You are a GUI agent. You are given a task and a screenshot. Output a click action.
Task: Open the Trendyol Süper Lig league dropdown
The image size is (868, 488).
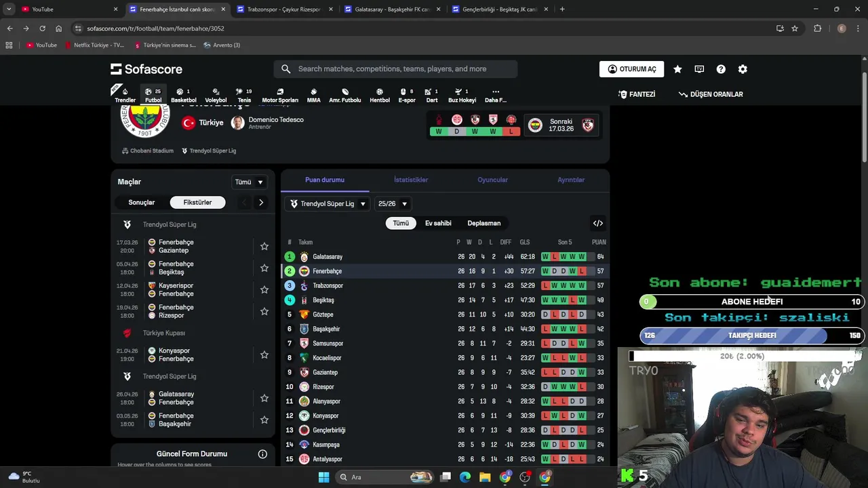328,203
